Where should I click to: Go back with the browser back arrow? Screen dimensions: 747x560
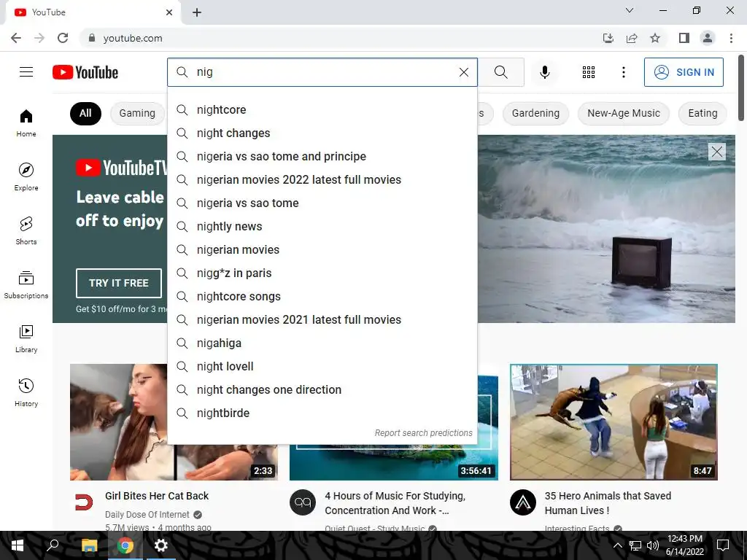16,38
